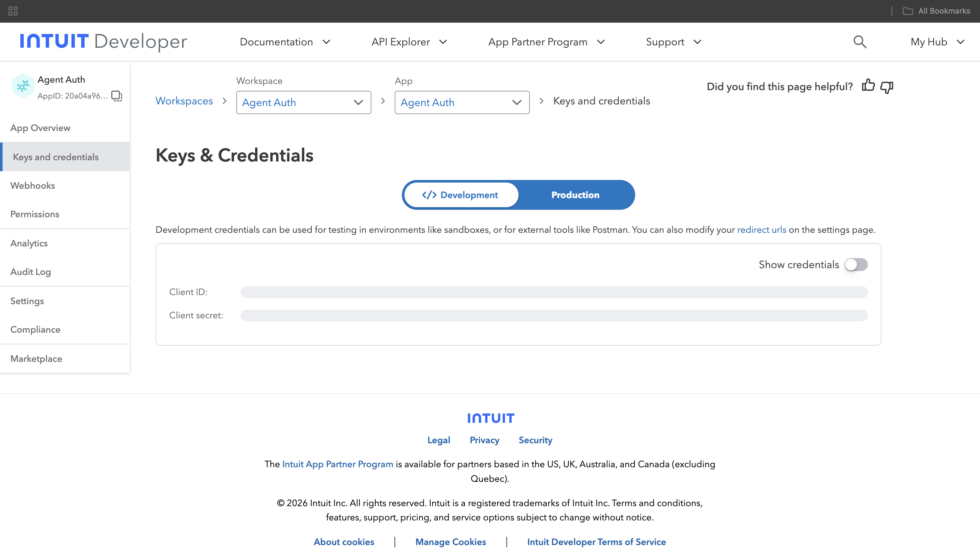This screenshot has width=980, height=559.
Task: Open the search magnifier icon
Action: pos(860,42)
